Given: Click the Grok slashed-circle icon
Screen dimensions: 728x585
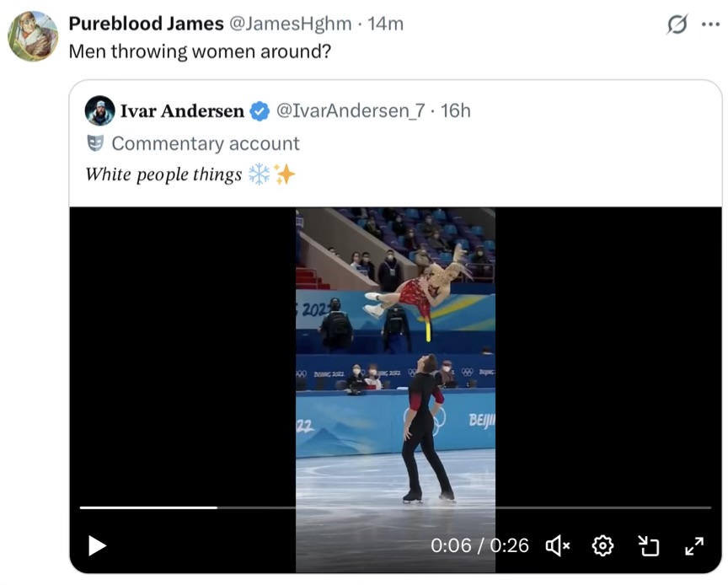Looking at the screenshot, I should click(677, 24).
